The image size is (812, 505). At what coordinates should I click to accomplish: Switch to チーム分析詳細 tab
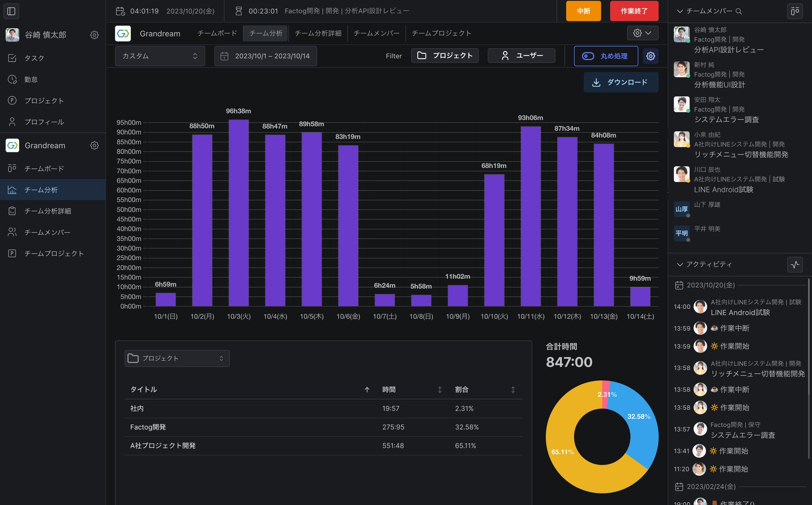tap(318, 33)
